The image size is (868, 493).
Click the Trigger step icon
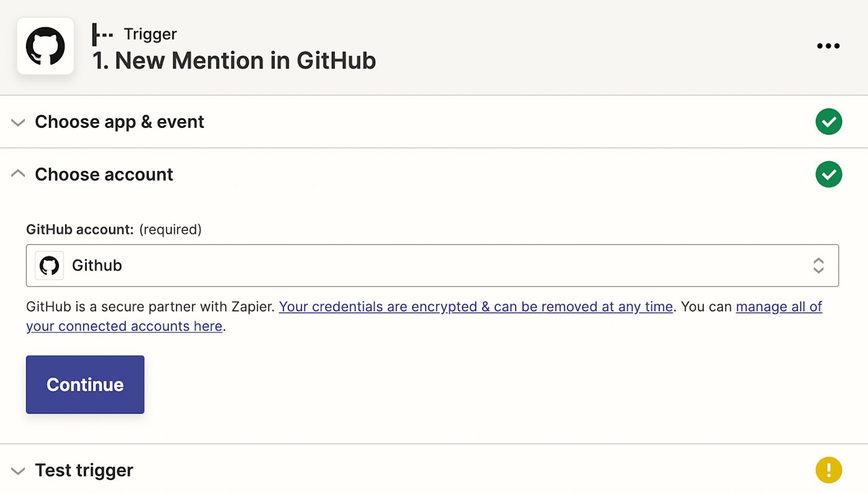click(x=102, y=34)
